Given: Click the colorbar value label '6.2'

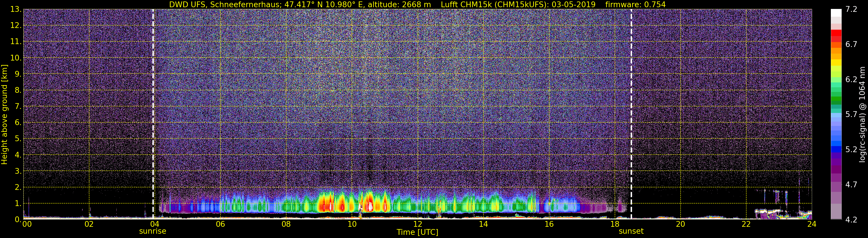Looking at the screenshot, I should 851,80.
